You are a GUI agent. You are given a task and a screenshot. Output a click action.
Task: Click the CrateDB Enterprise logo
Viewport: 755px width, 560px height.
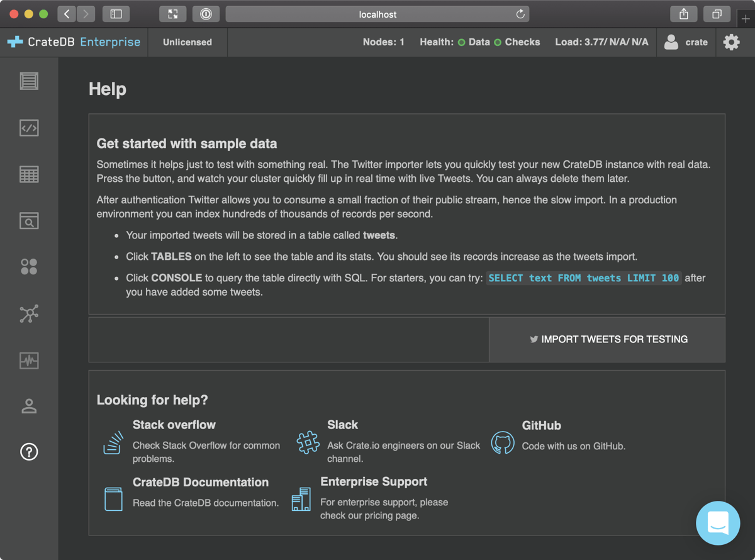coord(72,42)
